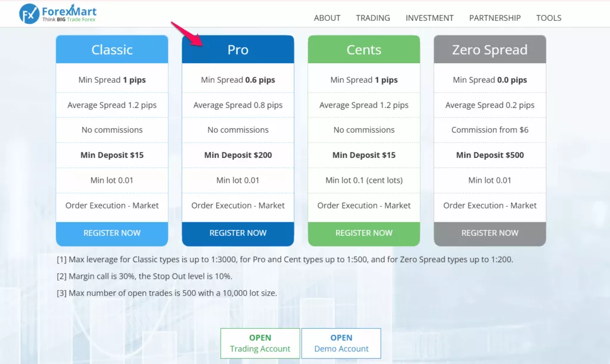Click Min lot 0.1 (cent lots) row
The width and height of the screenshot is (610, 364).
pyautogui.click(x=364, y=181)
